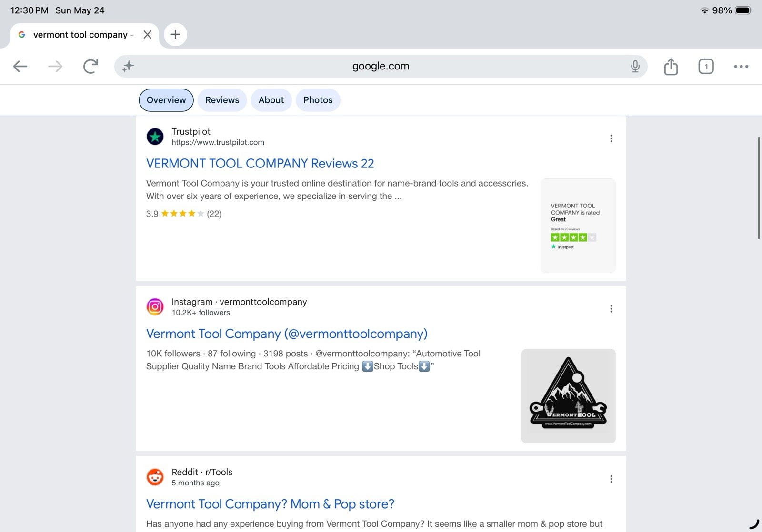
Task: Open options menu for Instagram result
Action: click(x=611, y=309)
